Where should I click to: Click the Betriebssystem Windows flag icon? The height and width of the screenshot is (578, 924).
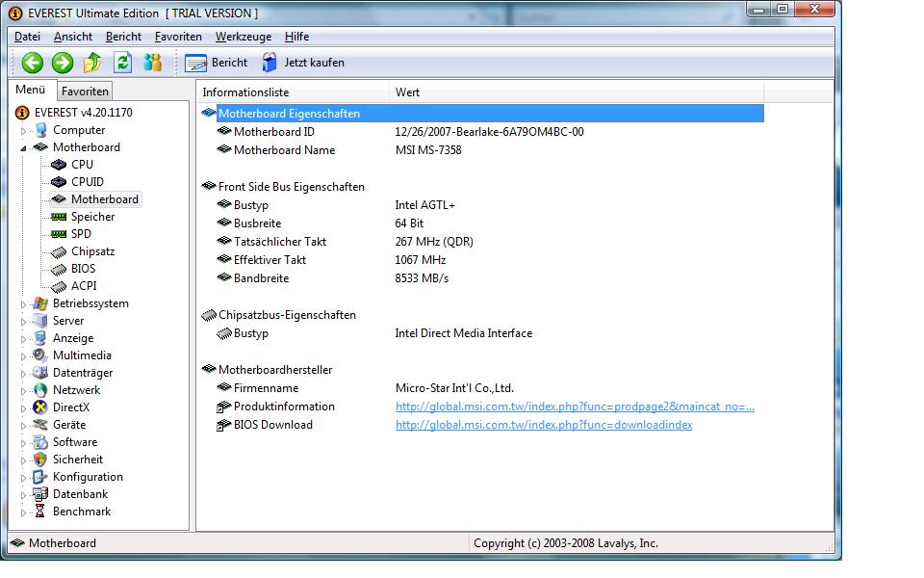coord(40,303)
